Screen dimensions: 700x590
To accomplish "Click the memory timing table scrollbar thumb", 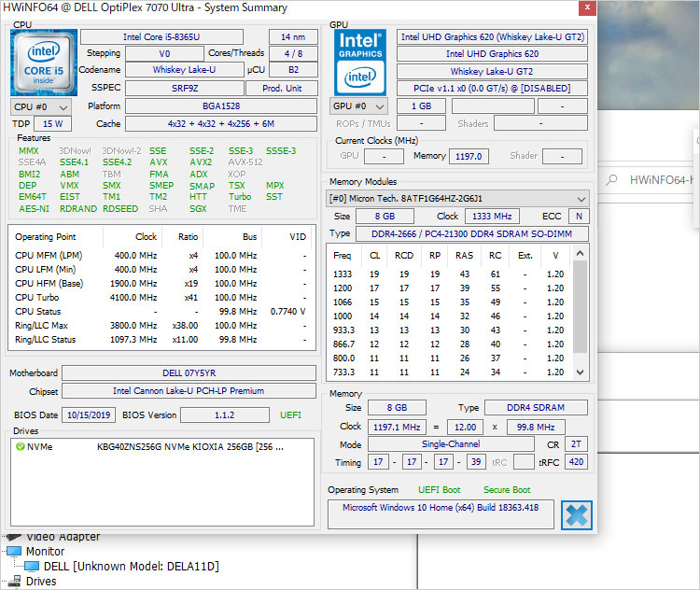I will (580, 306).
